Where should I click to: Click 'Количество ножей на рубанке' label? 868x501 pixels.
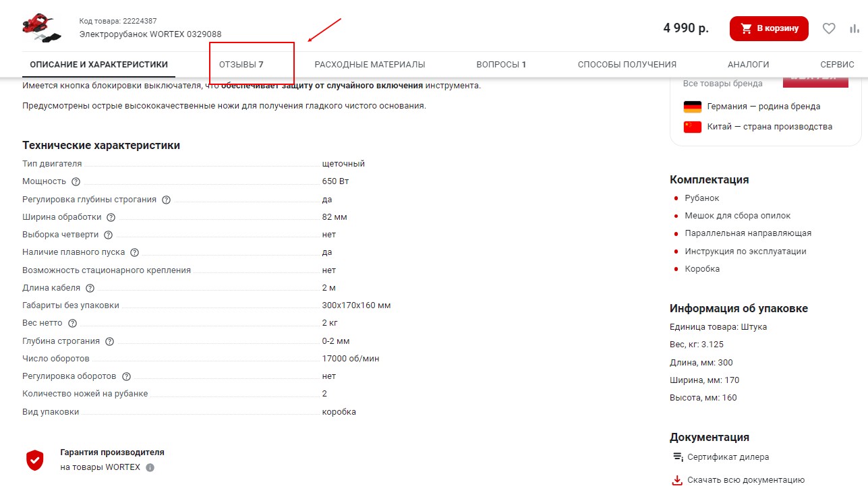point(85,394)
